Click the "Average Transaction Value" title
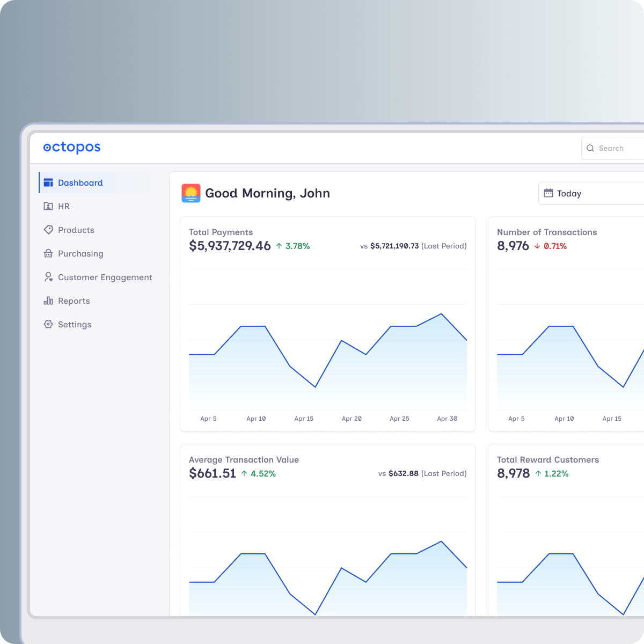This screenshot has height=644, width=644. pyautogui.click(x=244, y=460)
